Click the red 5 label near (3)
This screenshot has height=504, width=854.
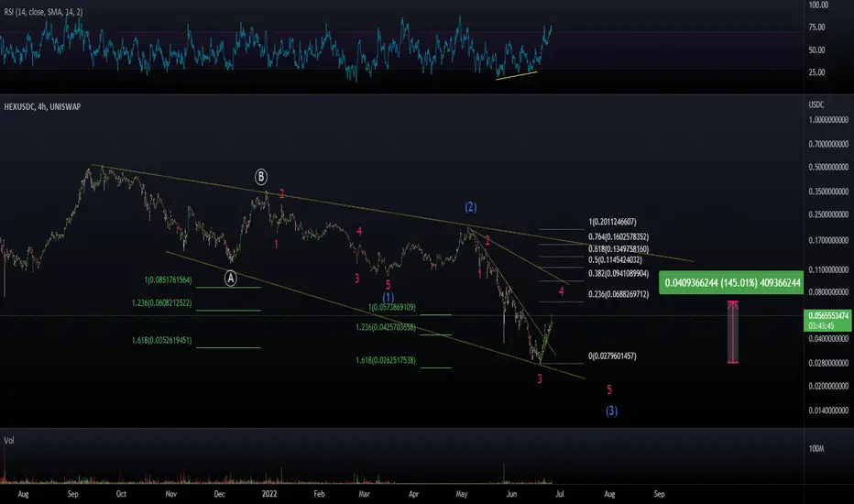click(609, 389)
